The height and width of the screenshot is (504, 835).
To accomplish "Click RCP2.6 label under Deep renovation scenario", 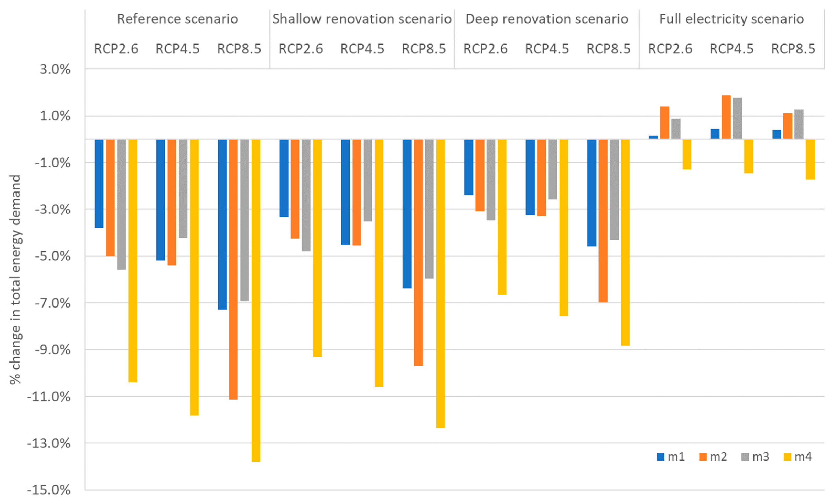I will coord(485,49).
